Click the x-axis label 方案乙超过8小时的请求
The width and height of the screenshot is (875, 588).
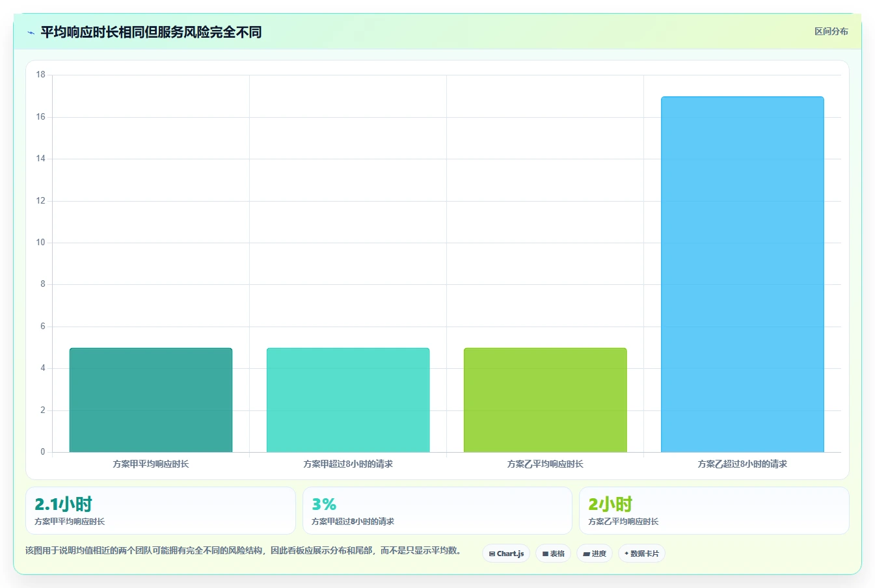pos(742,464)
